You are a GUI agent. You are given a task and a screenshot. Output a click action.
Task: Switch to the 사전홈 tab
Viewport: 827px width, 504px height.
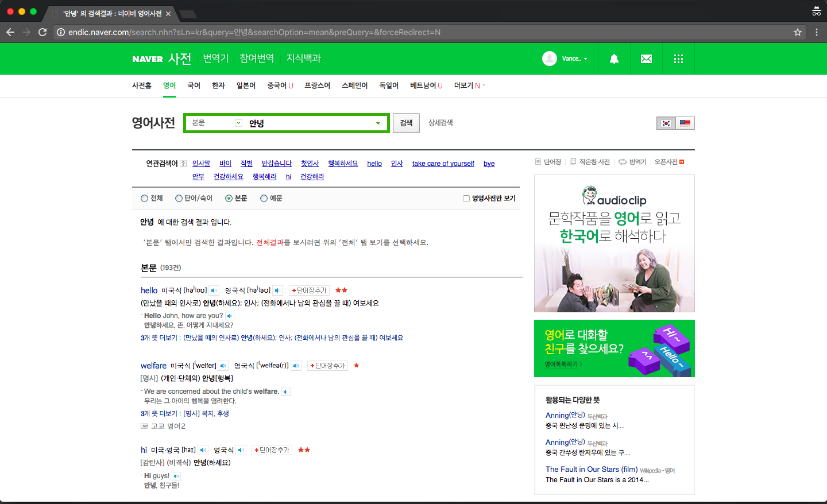click(x=142, y=86)
